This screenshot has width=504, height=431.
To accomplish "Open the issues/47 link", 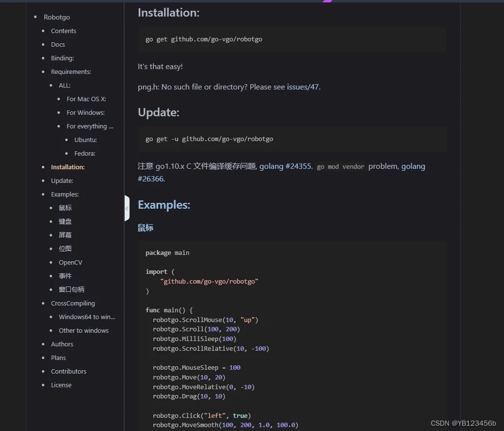I will click(303, 87).
